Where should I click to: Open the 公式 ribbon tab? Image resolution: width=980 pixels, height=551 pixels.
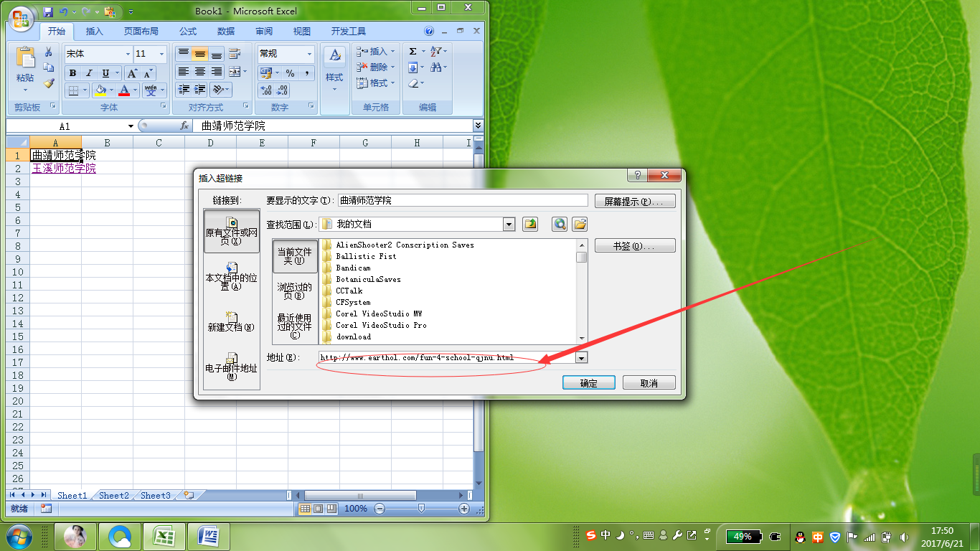coord(188,32)
